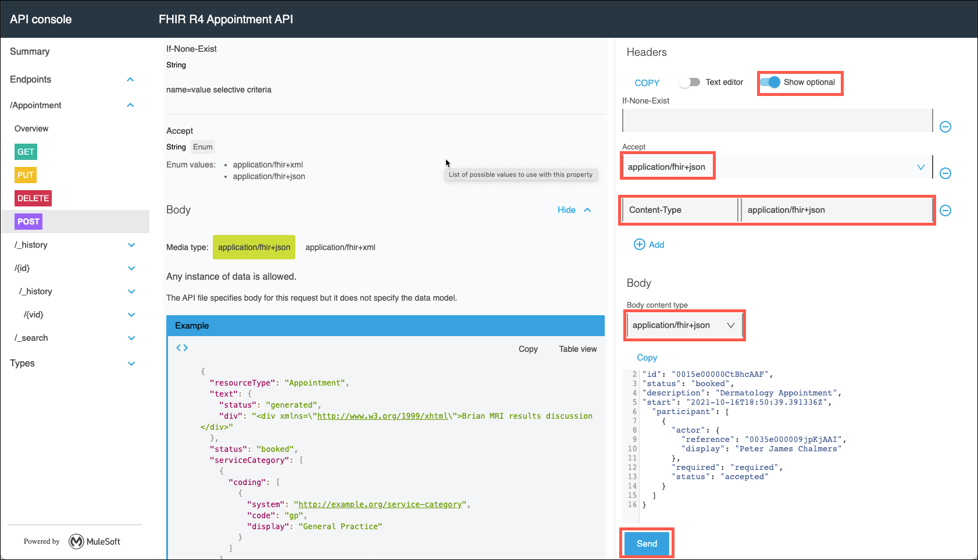Collapse the Endpoints section

130,80
